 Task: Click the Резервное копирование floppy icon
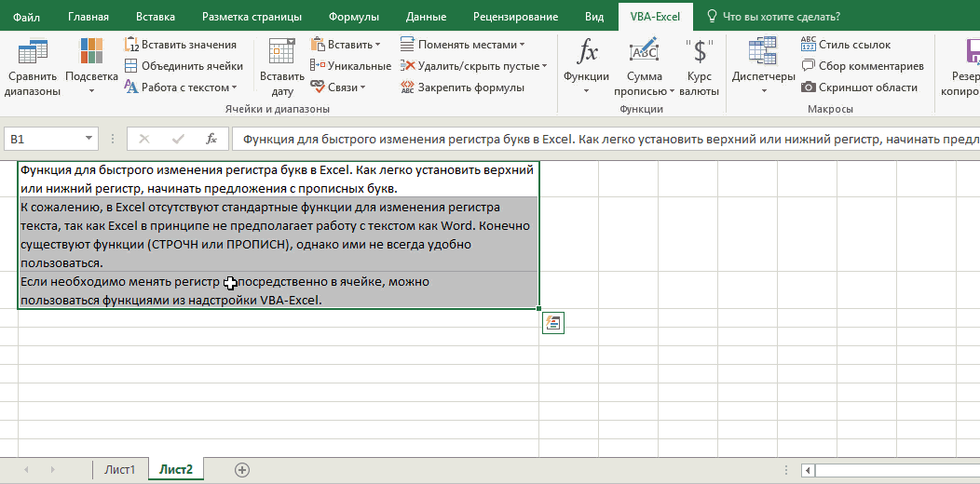click(x=972, y=51)
